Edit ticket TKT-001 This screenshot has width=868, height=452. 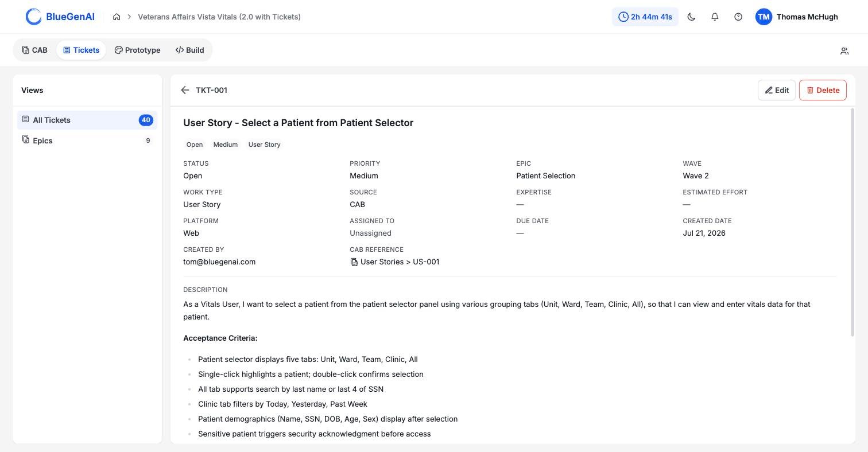pos(777,90)
